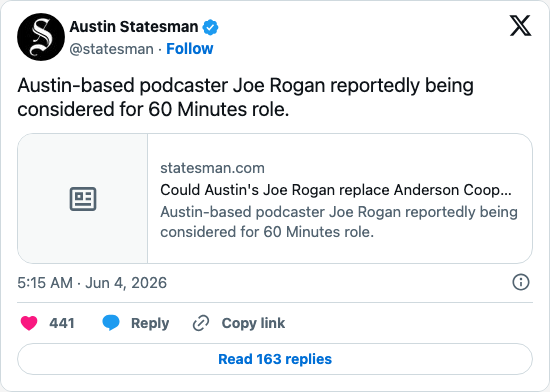
Task: Open the tweet info icon
Action: click(x=521, y=282)
